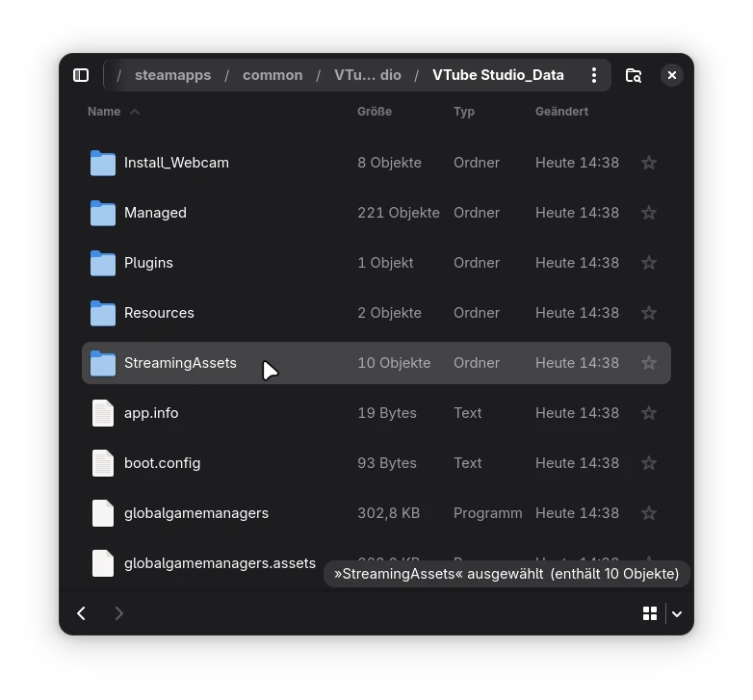The image size is (753, 700).
Task: Click the 93 Bytes size cell
Action: 387,463
